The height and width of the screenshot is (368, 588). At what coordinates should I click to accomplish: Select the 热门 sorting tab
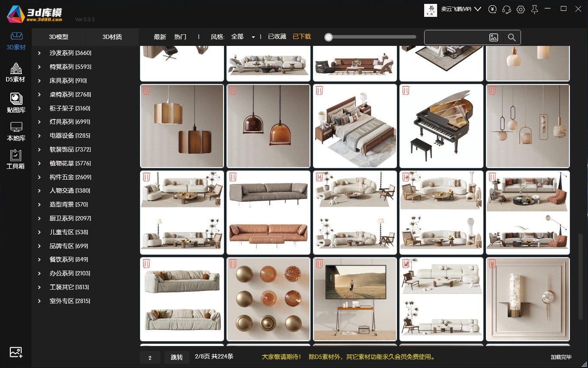coord(180,37)
